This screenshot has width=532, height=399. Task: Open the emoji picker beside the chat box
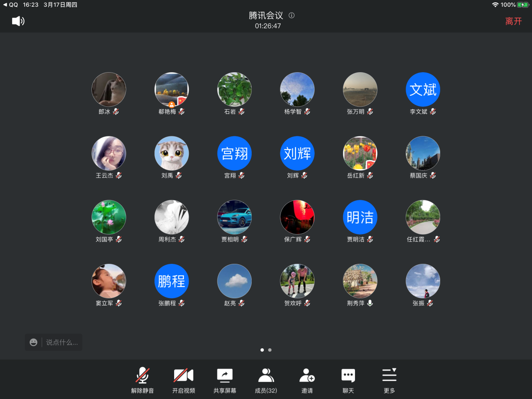click(x=34, y=342)
